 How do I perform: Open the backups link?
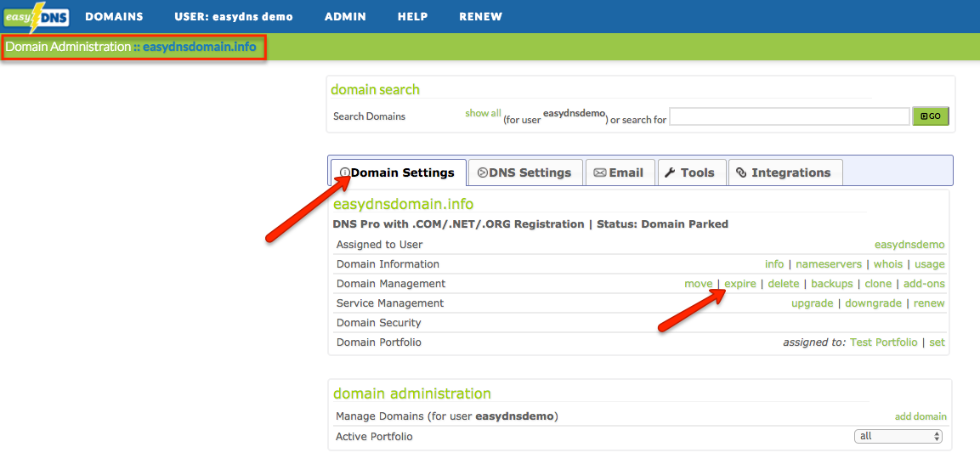(x=832, y=284)
